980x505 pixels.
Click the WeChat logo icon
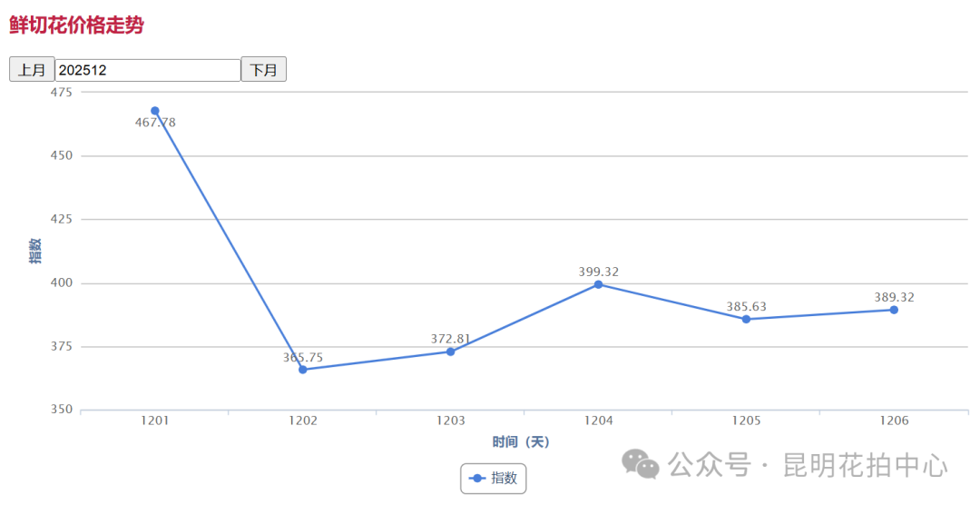pos(641,464)
